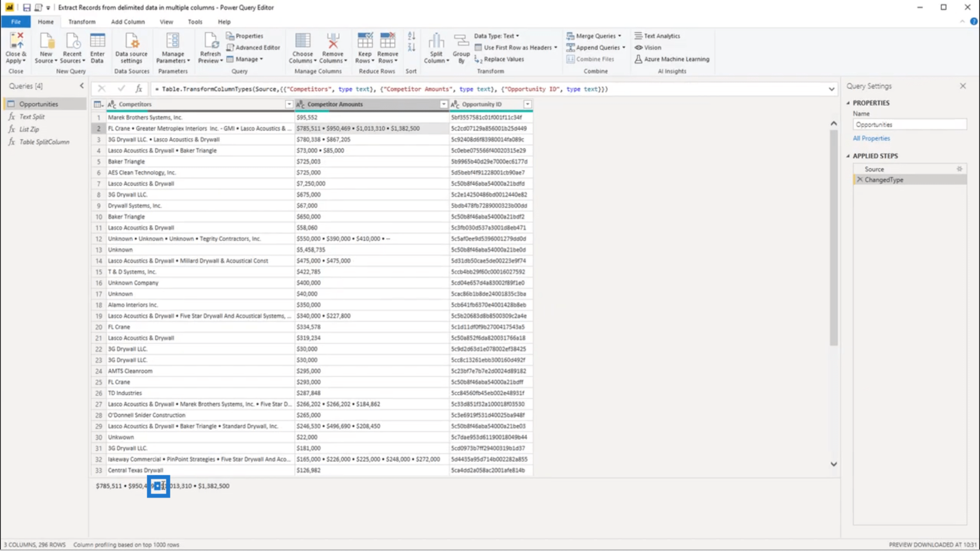The height and width of the screenshot is (551, 980).
Task: Select the ChangedType applied step
Action: pyautogui.click(x=910, y=180)
